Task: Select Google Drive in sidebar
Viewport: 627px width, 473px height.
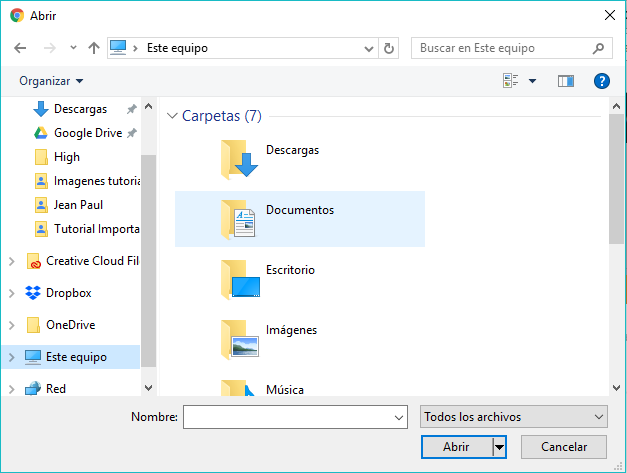Action: pos(88,133)
